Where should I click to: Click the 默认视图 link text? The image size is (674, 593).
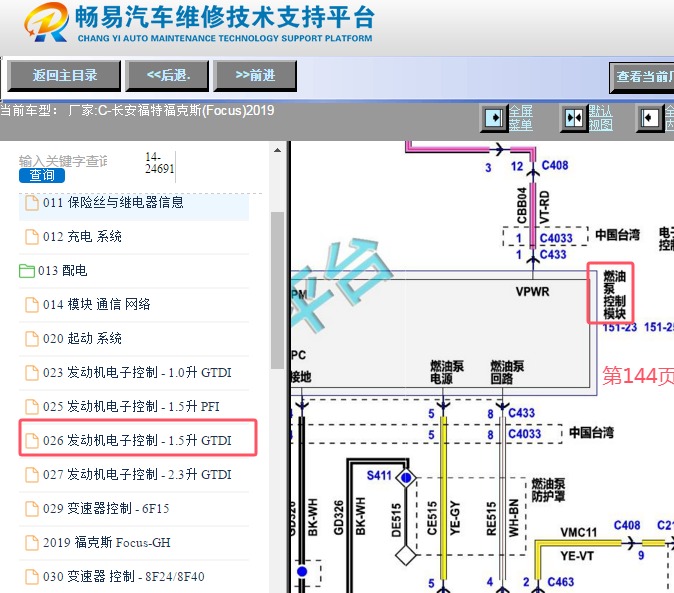pyautogui.click(x=600, y=118)
